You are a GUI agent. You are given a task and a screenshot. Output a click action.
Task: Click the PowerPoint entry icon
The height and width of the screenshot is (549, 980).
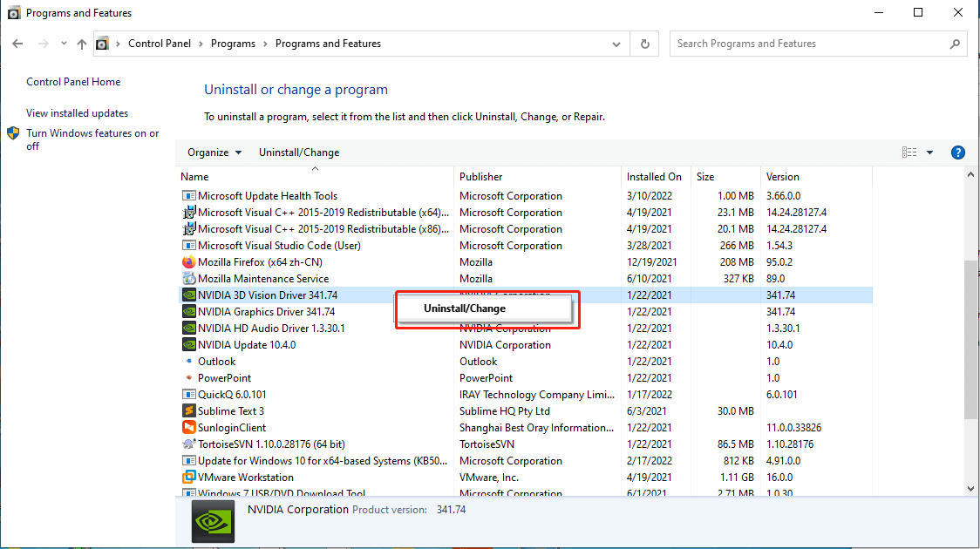coord(188,378)
